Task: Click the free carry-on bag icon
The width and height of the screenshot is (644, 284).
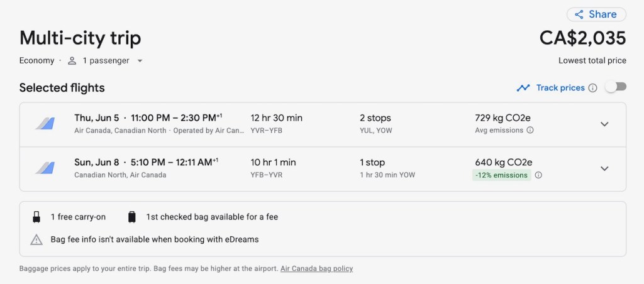Action: tap(36, 217)
